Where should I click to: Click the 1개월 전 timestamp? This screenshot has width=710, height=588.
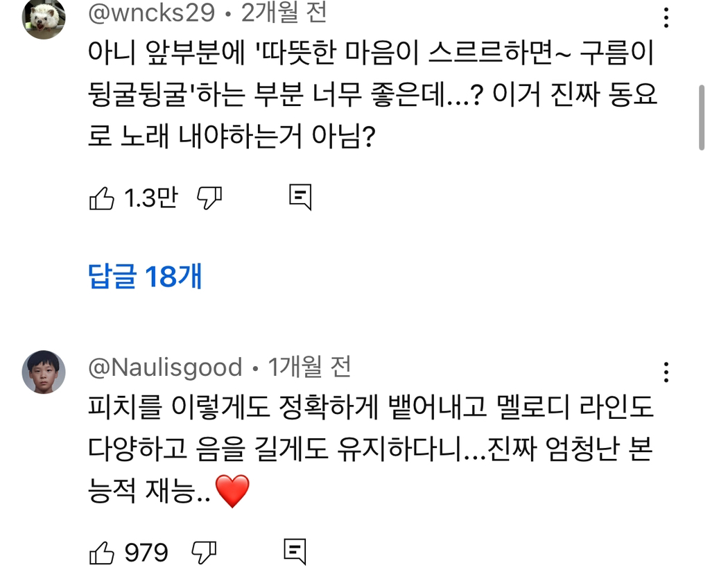[x=310, y=367]
